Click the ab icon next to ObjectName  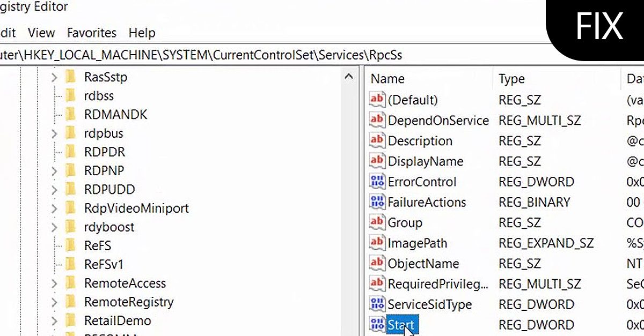pyautogui.click(x=377, y=263)
